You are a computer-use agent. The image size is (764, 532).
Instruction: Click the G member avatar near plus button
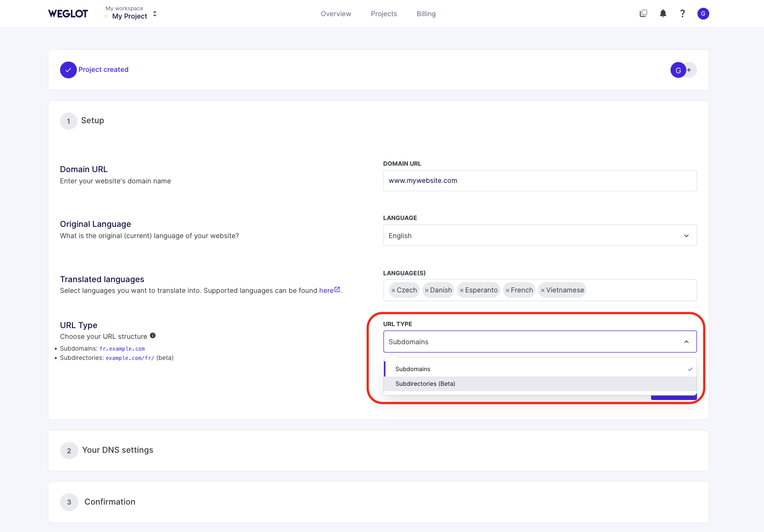tap(678, 70)
